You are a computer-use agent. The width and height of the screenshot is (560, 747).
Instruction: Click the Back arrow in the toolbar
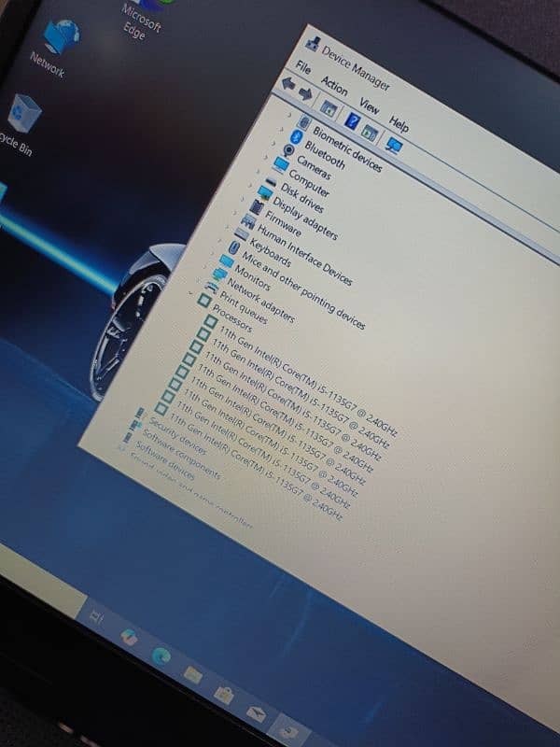click(287, 83)
